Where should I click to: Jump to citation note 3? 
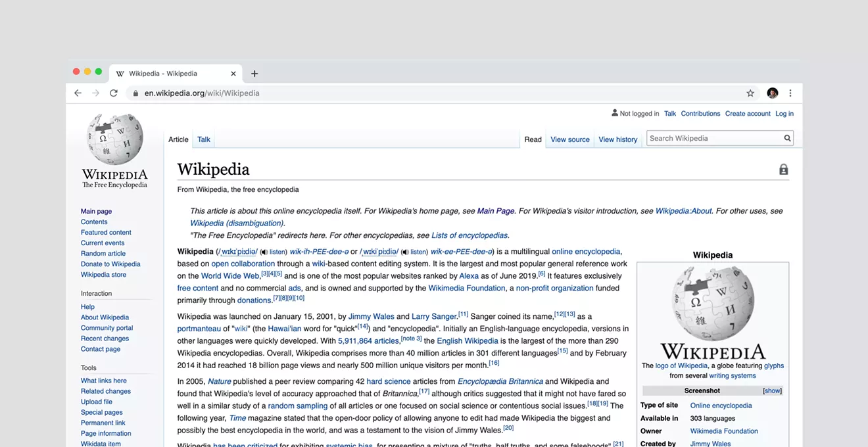coord(412,339)
